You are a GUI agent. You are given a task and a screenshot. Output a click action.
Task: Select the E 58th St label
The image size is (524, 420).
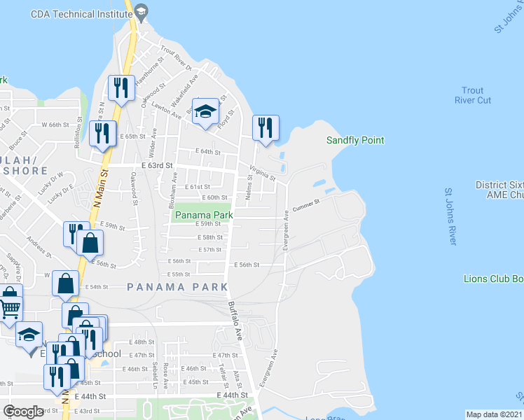pyautogui.click(x=210, y=237)
